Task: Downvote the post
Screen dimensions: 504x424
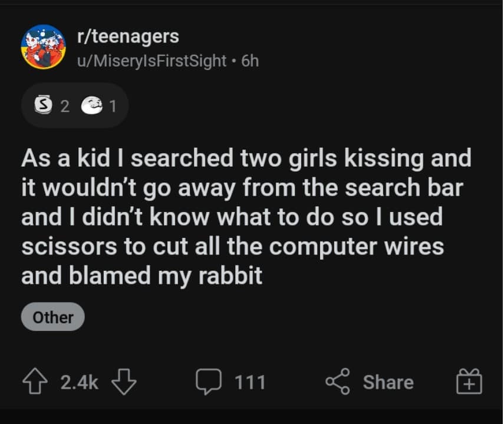Action: 124,382
